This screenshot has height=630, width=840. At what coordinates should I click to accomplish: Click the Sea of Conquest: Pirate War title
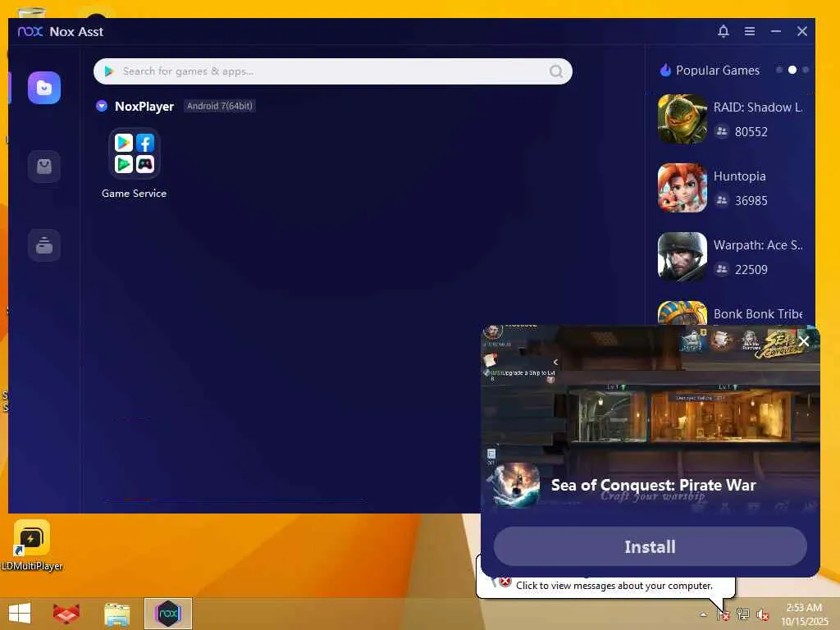point(653,485)
